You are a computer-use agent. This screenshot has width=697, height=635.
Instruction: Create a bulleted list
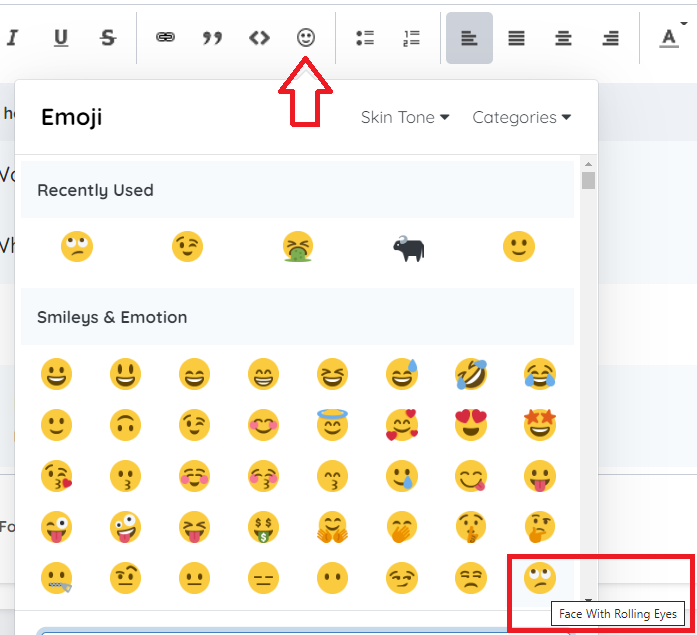click(x=365, y=38)
